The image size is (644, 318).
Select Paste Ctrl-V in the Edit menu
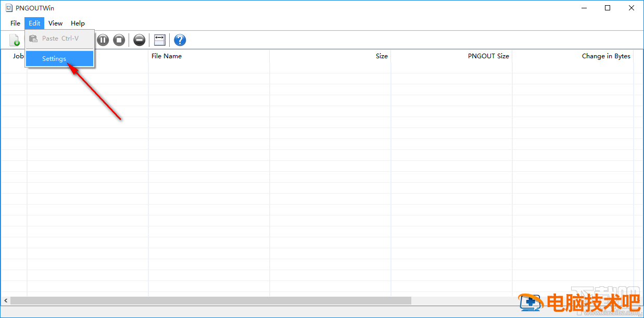coord(59,39)
